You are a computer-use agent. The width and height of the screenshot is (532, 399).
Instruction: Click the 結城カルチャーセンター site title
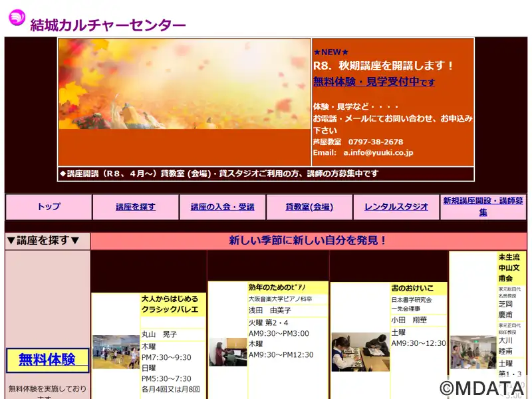[x=108, y=25]
